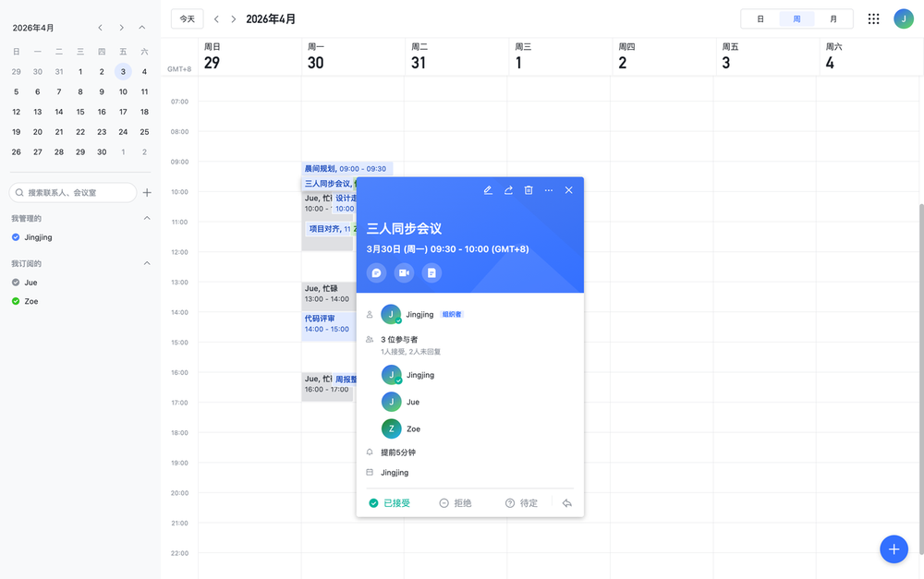Click the contacts and meeting room search field
The width and height of the screenshot is (924, 579).
pos(74,192)
